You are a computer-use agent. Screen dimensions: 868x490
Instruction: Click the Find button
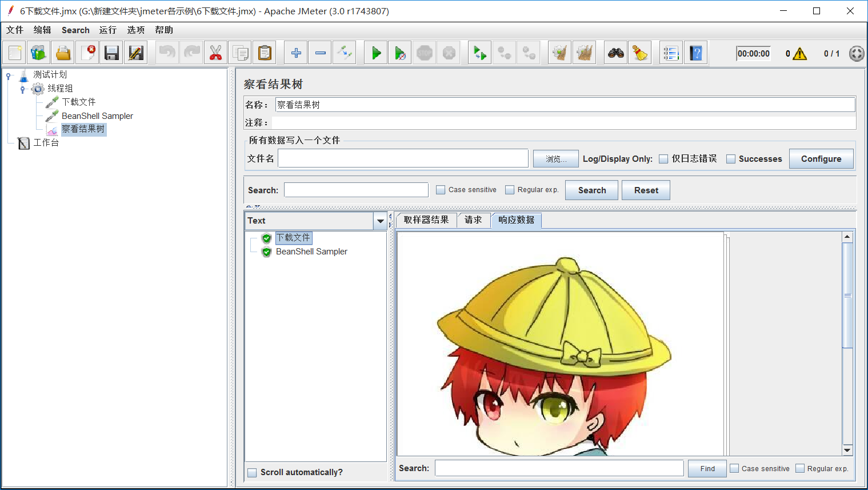coord(707,468)
